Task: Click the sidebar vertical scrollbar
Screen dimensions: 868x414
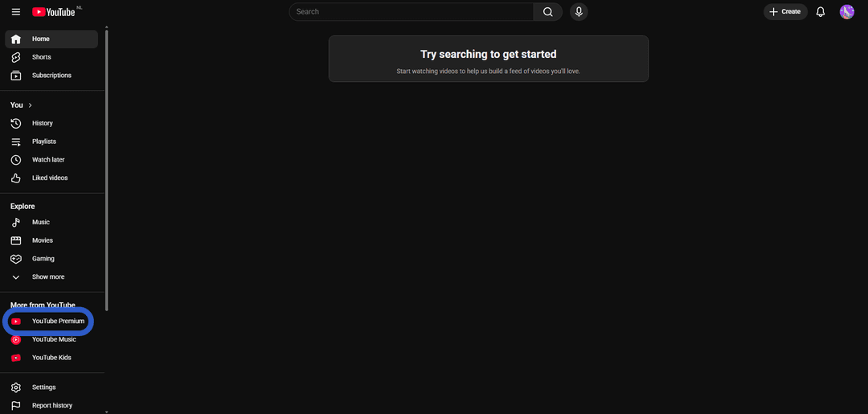Action: 106,170
